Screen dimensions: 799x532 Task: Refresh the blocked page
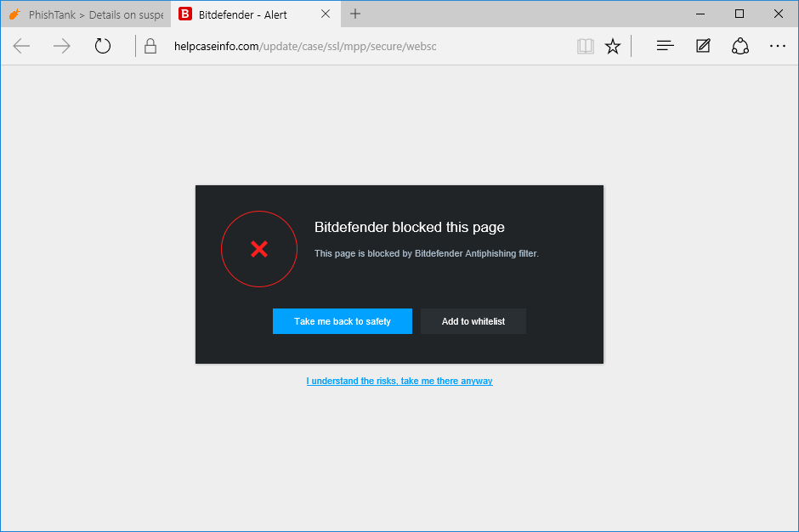[x=102, y=46]
